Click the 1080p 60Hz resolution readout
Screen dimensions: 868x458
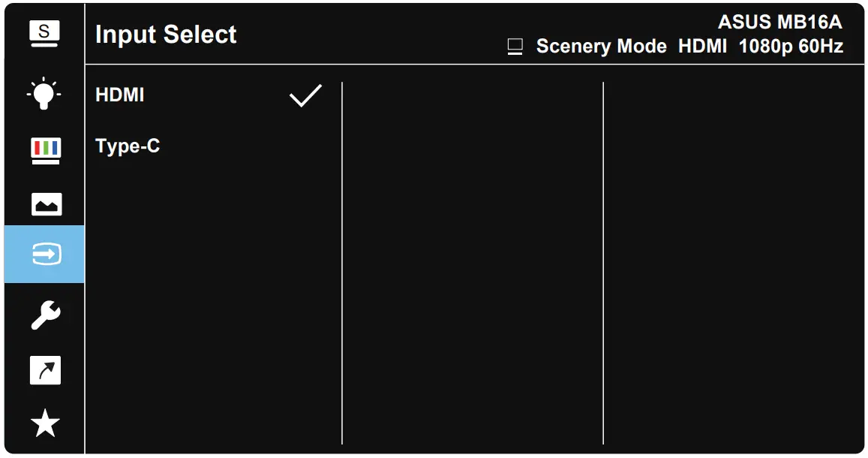coord(791,47)
